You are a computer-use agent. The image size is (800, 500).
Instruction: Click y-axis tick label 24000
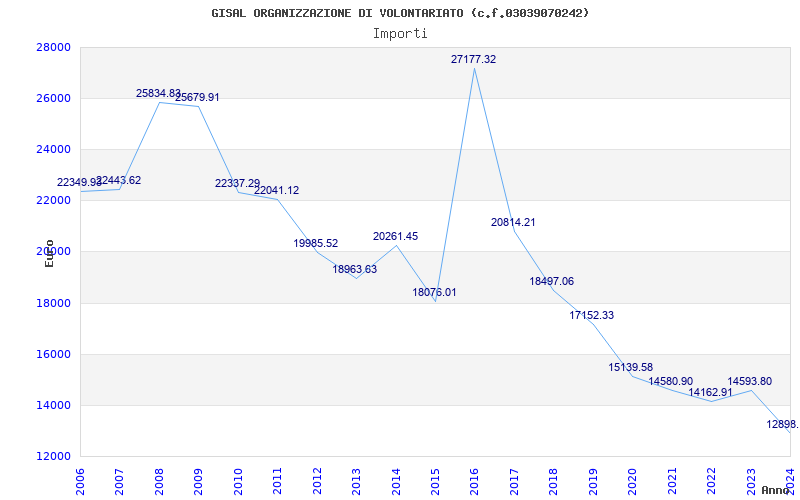53,149
